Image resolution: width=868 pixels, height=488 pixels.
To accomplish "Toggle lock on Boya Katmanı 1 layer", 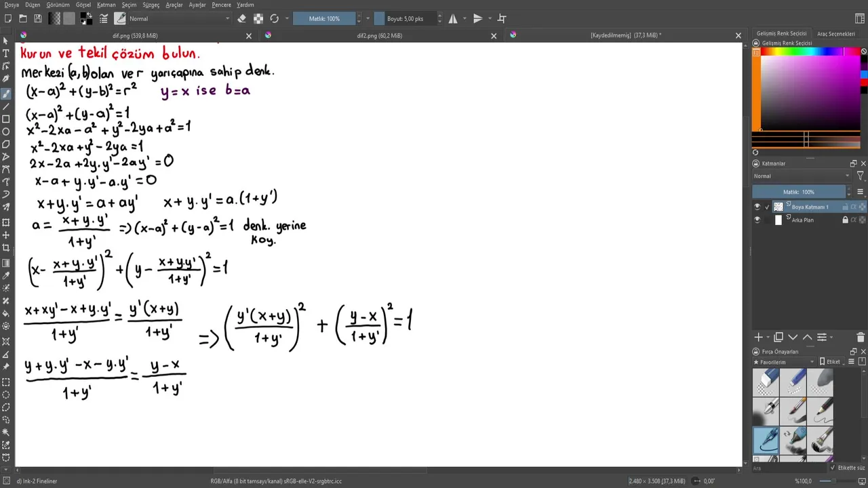I will click(845, 207).
